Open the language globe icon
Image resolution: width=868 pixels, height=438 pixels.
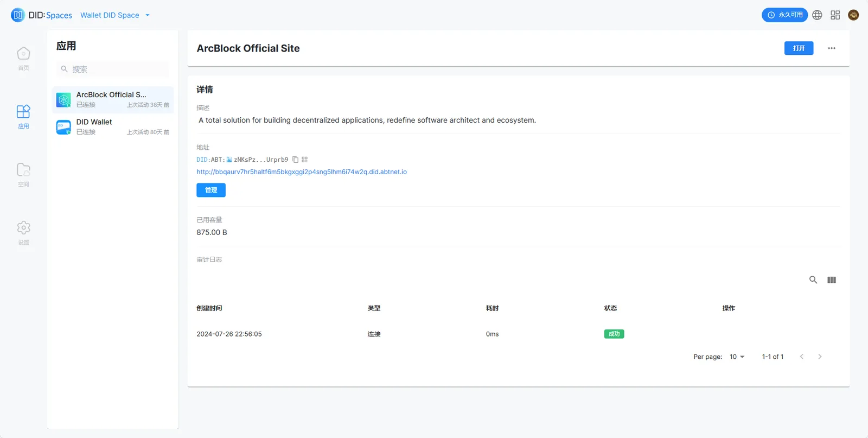coord(817,15)
